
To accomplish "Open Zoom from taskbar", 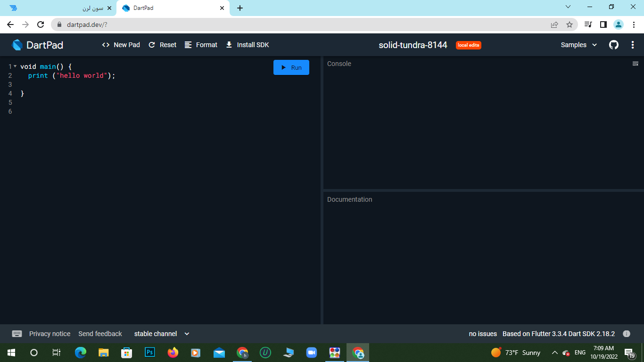I will (x=312, y=353).
